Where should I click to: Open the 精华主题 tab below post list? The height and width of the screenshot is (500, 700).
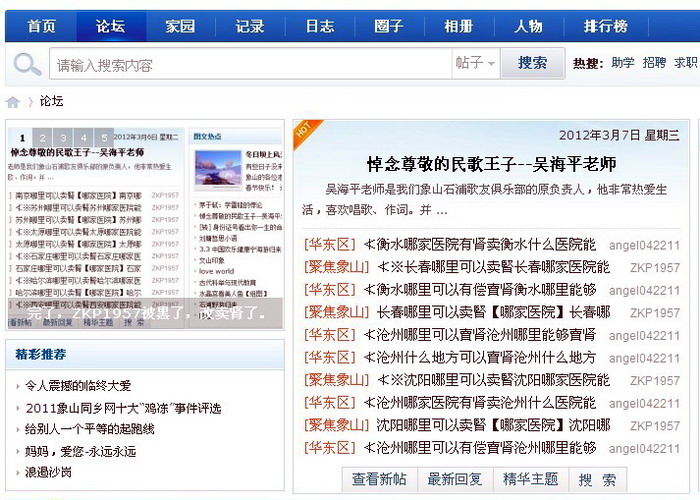pos(530,480)
